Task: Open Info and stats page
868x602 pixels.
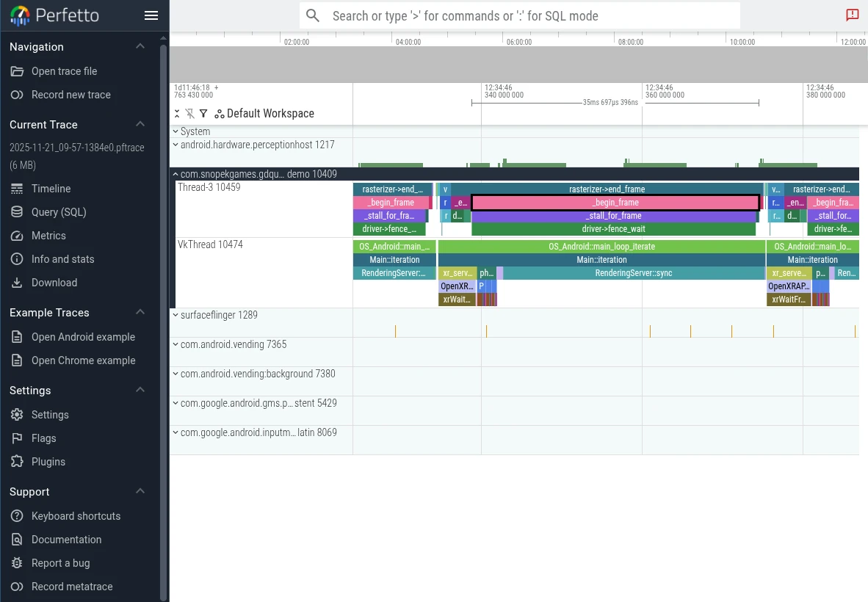Action: coord(62,259)
